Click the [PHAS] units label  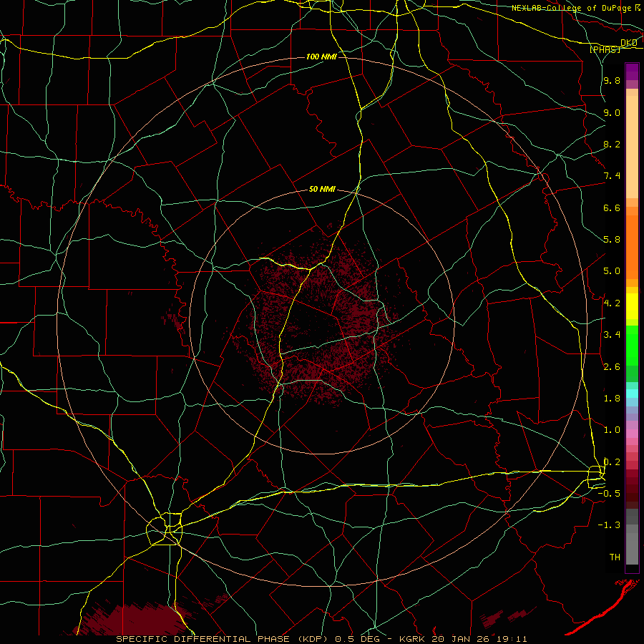click(605, 49)
